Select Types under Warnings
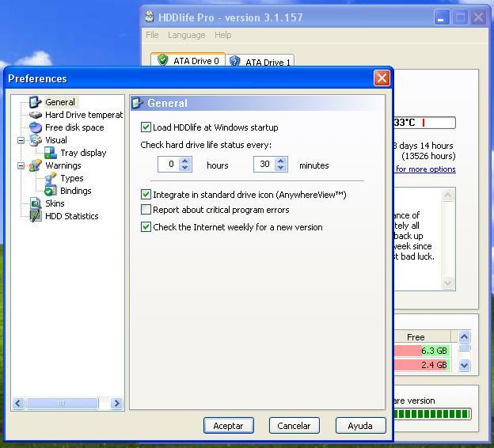This screenshot has width=494, height=448. click(x=72, y=178)
